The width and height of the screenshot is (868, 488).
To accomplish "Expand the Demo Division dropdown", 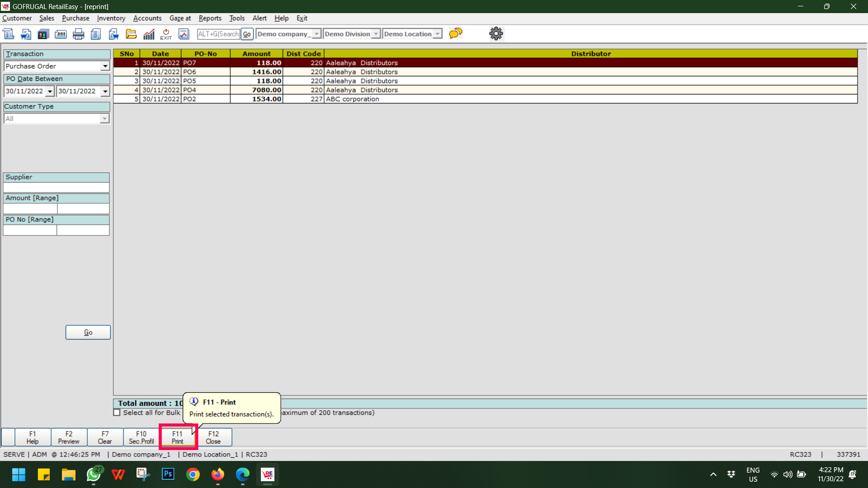I will click(x=376, y=34).
